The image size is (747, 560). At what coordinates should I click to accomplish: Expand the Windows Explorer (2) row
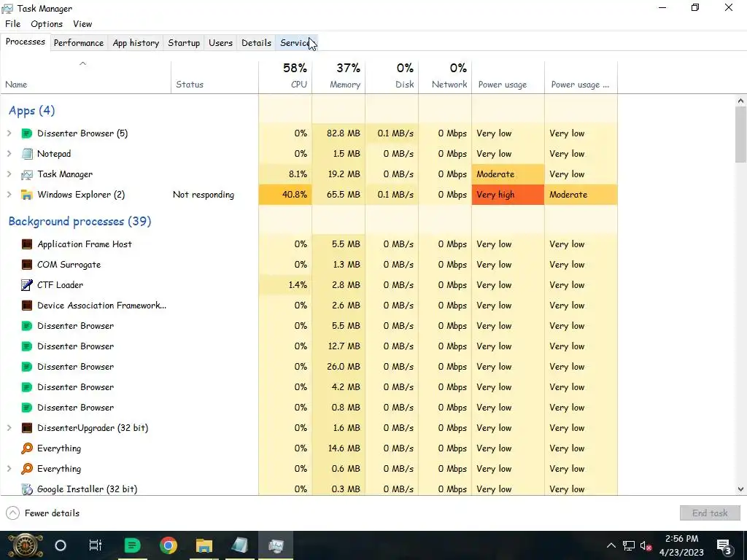click(9, 195)
